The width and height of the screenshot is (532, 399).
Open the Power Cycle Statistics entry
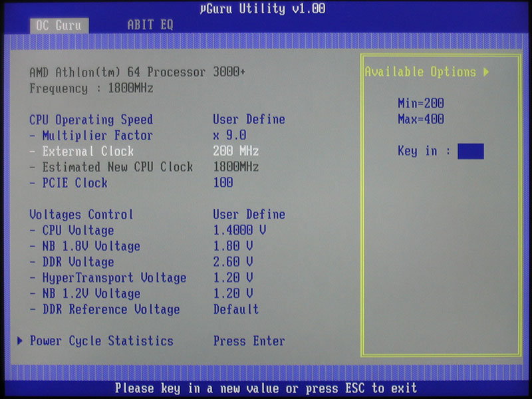click(x=102, y=341)
